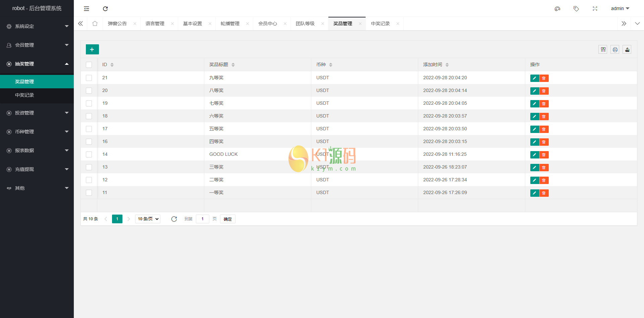Click the refresh icon in the top bar

(105, 9)
